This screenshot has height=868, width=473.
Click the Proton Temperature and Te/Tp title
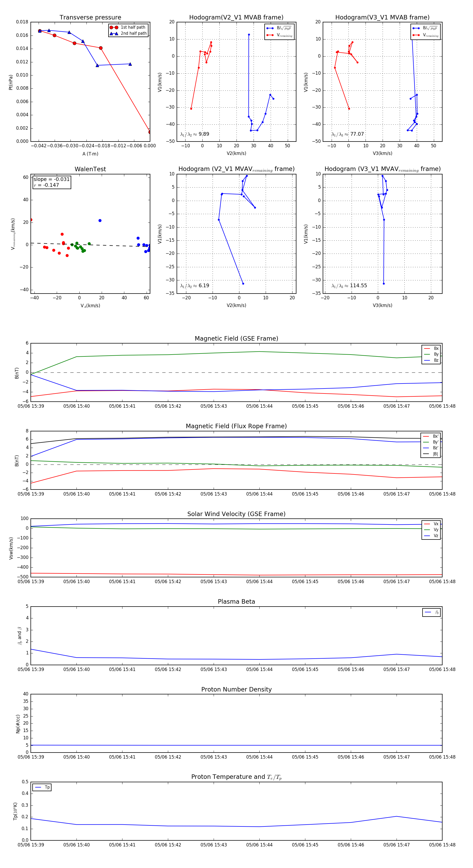click(236, 777)
